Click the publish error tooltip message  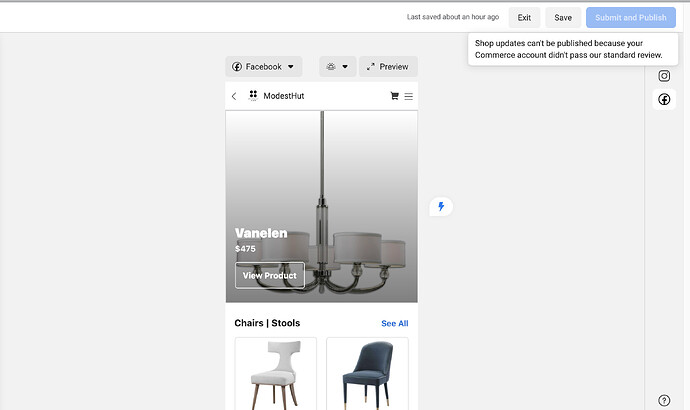pyautogui.click(x=573, y=49)
